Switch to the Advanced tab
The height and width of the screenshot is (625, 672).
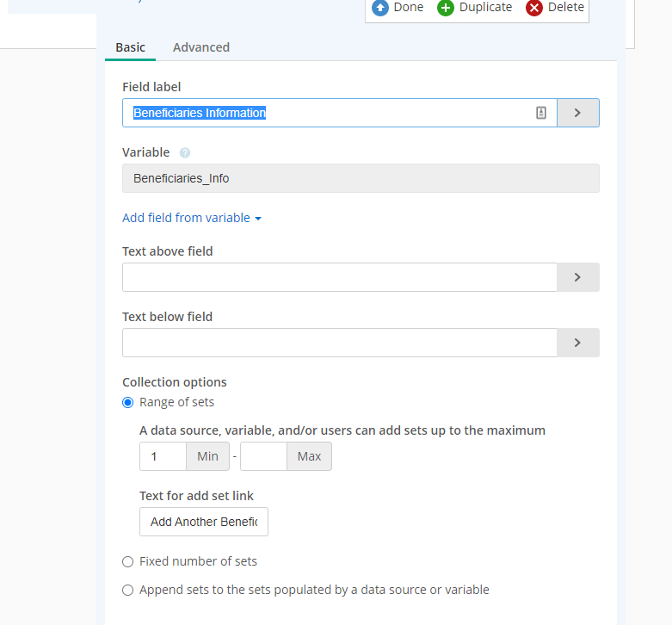pyautogui.click(x=201, y=47)
